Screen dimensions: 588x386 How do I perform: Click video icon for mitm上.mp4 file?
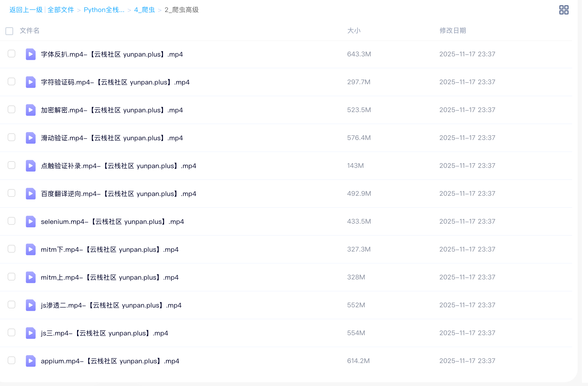point(31,277)
